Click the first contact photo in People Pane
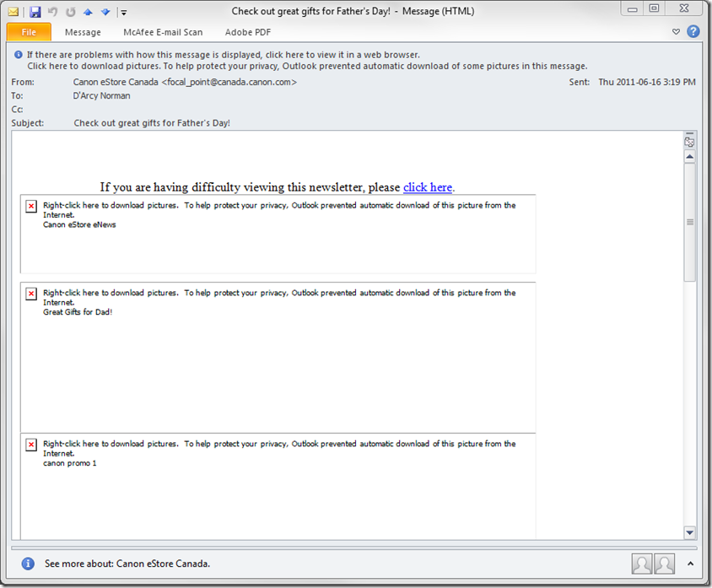712x588 pixels. 642,564
